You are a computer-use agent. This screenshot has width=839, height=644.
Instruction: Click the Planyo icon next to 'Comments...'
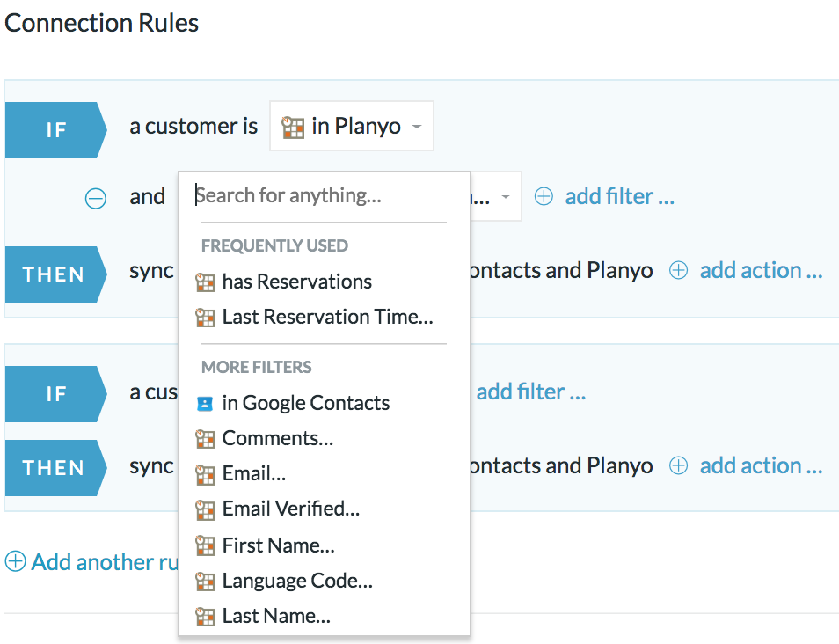coord(205,439)
